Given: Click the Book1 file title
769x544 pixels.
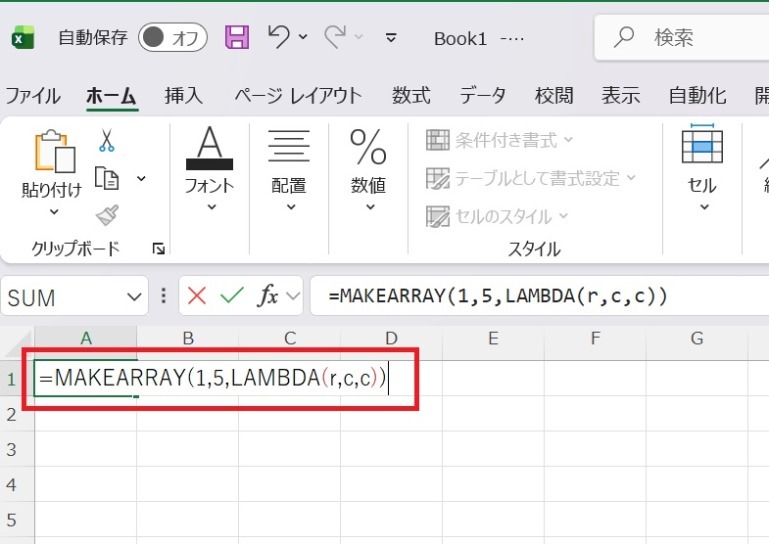Looking at the screenshot, I should [x=460, y=38].
